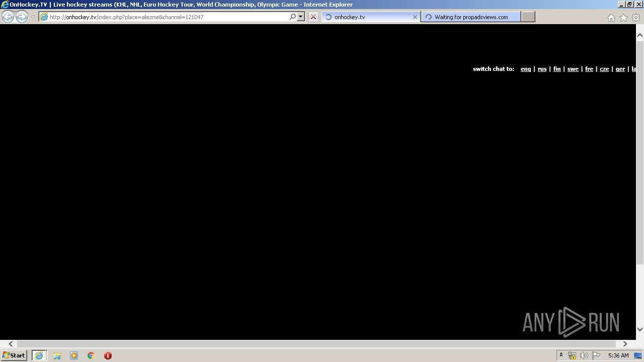Restore down the Internet Explorer window
Viewport: 644px width, 362px height.
[630, 5]
